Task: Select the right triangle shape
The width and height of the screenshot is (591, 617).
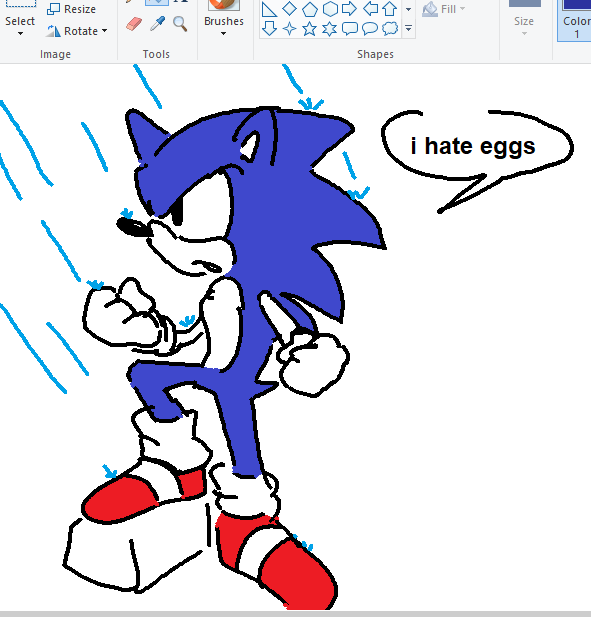Action: pyautogui.click(x=269, y=9)
